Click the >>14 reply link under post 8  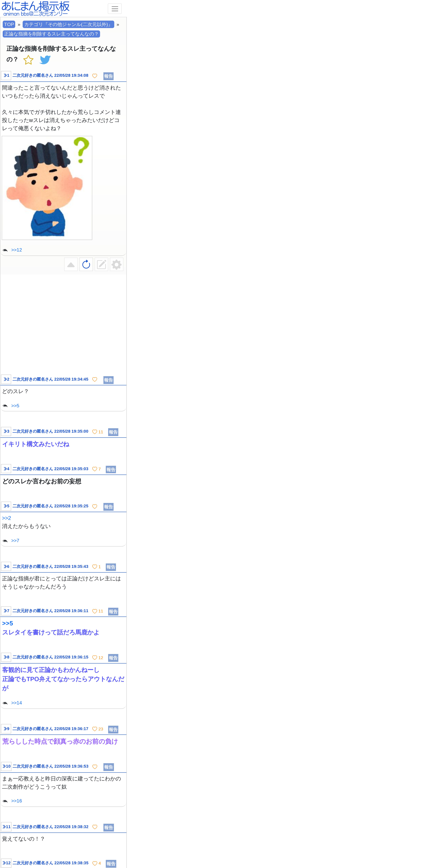[x=17, y=703]
